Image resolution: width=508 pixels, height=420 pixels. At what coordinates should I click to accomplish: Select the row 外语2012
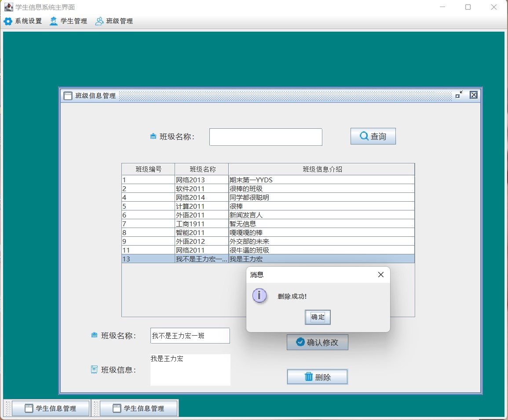point(268,241)
